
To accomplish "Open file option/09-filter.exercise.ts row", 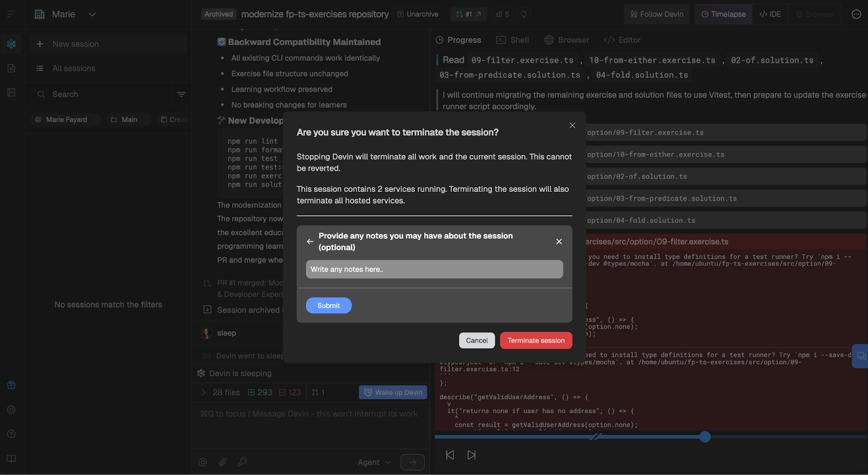I will pos(726,132).
